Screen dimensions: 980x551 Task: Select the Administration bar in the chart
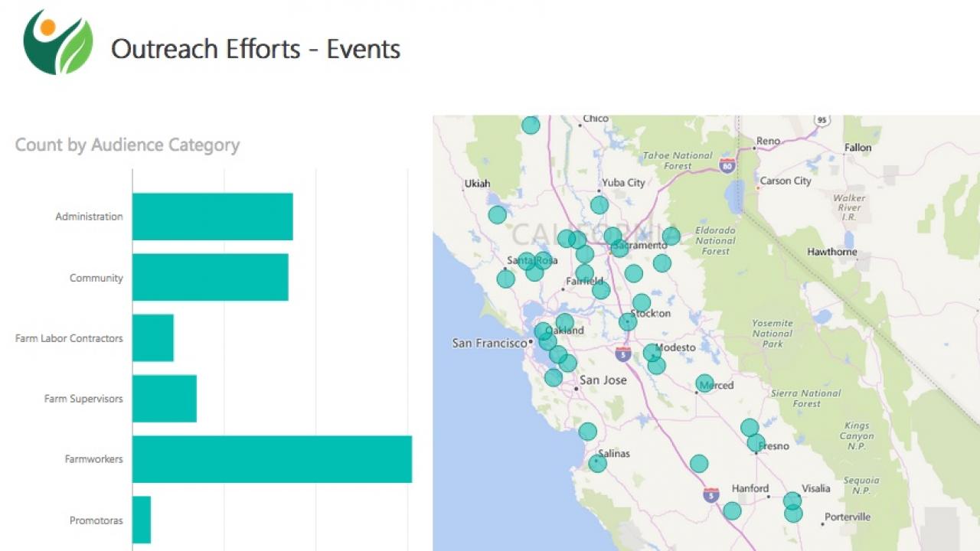coord(212,217)
